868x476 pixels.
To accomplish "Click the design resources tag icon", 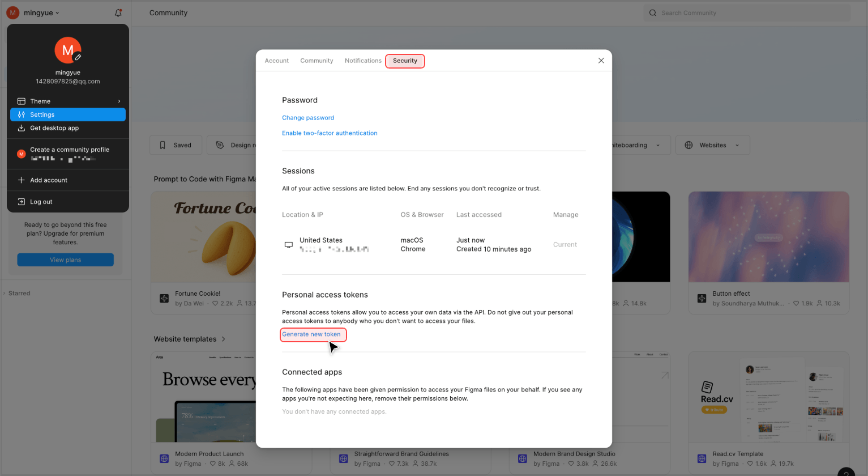I will (x=220, y=145).
